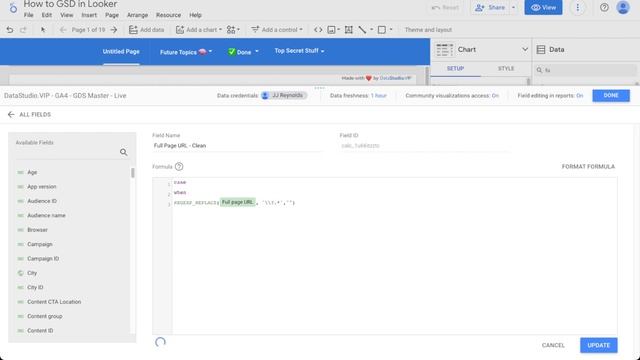
Task: Open the Share dropdown arrow
Action: [x=513, y=7]
